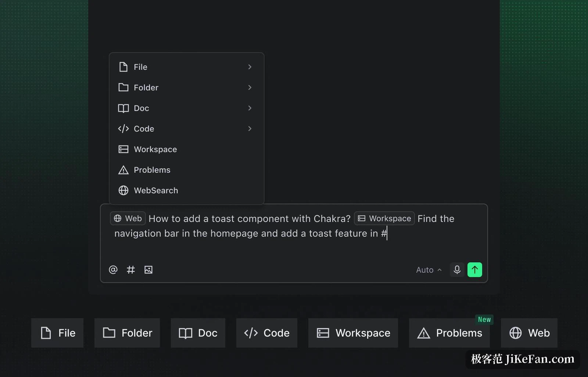Click the Code feature button at bottom

tap(267, 333)
